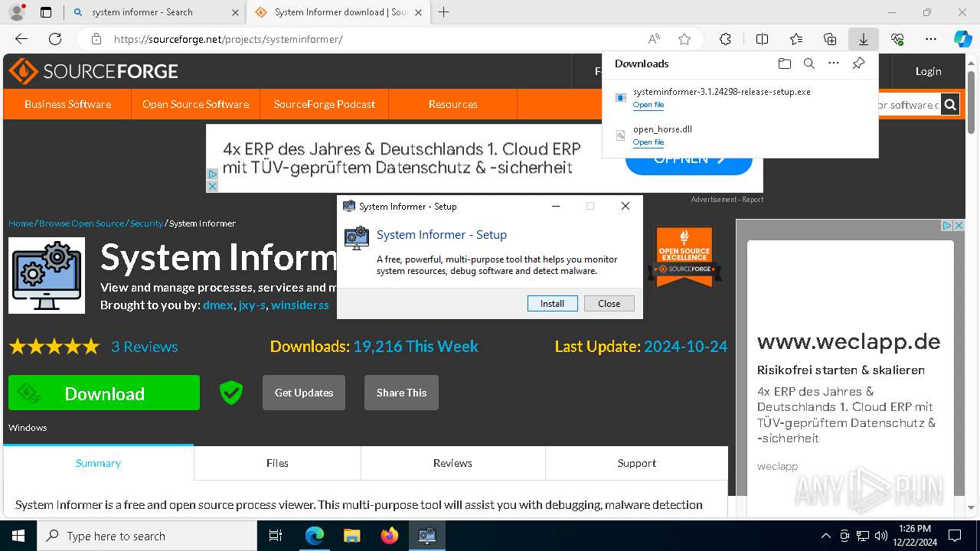Open Open Source Software menu

[195, 104]
